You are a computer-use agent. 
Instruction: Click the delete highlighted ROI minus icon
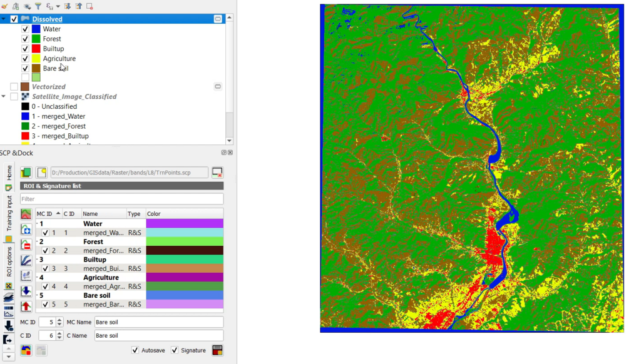[x=26, y=245]
